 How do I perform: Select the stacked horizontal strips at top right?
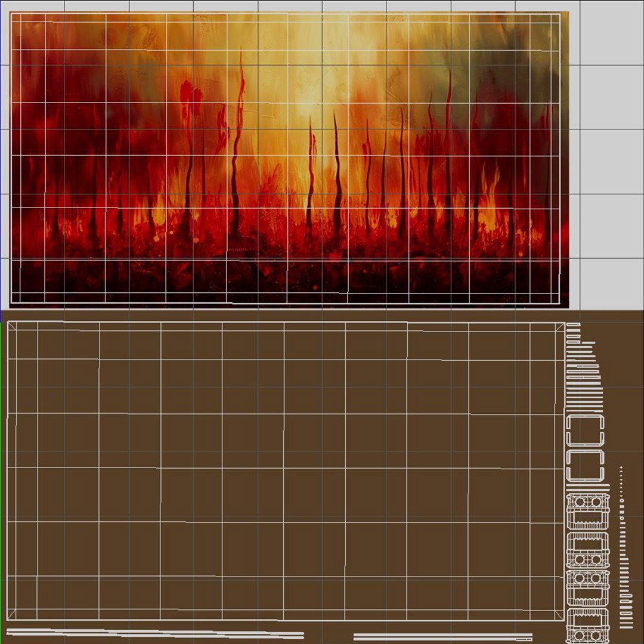pyautogui.click(x=584, y=366)
